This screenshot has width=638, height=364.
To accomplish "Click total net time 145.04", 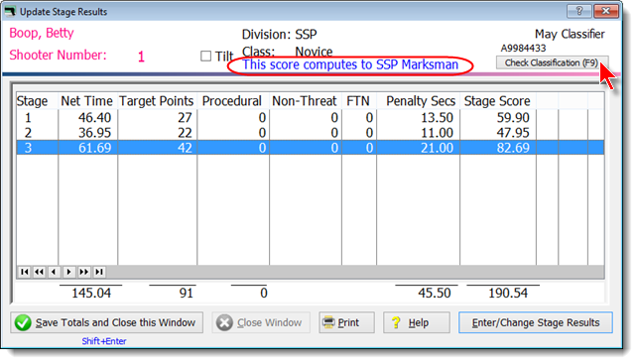I will pyautogui.click(x=91, y=293).
